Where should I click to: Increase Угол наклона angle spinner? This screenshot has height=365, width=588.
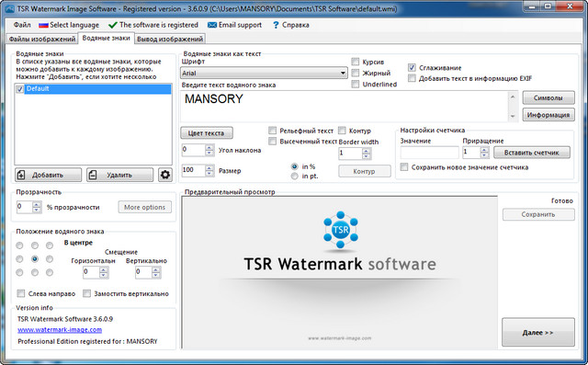coord(209,147)
